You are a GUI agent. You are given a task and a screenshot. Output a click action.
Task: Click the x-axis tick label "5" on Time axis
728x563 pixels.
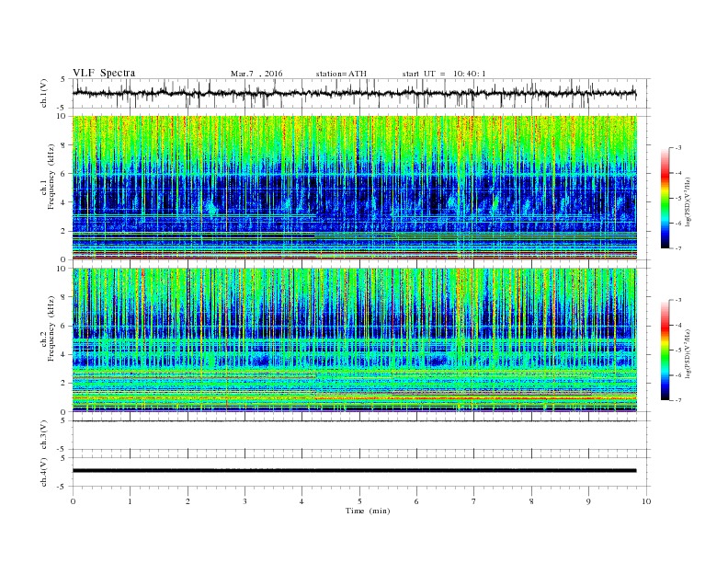point(359,501)
